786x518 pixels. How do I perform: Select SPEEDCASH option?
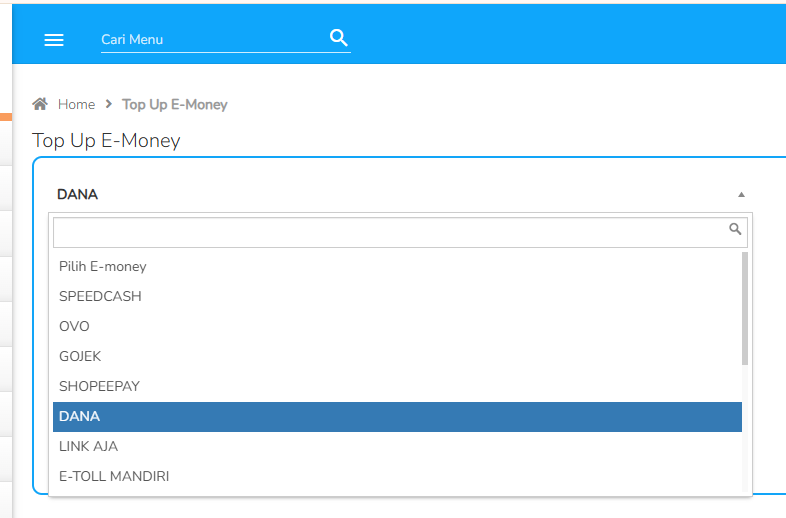pyautogui.click(x=398, y=296)
